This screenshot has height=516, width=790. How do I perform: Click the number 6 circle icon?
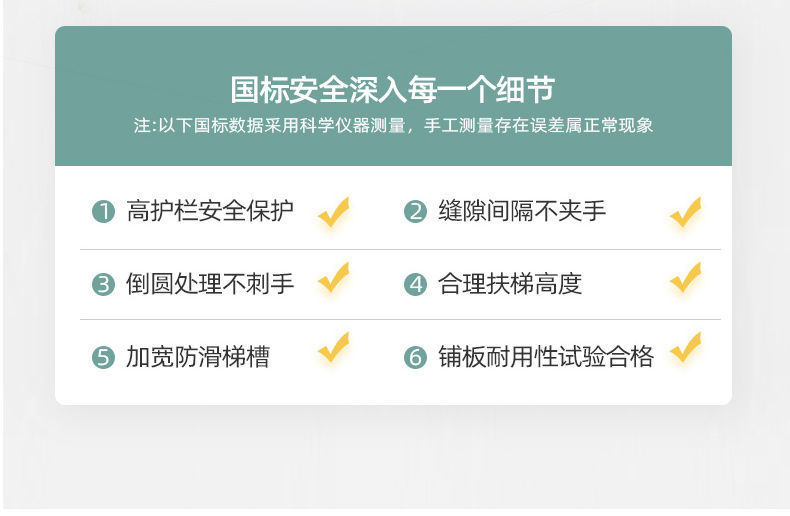tap(415, 357)
